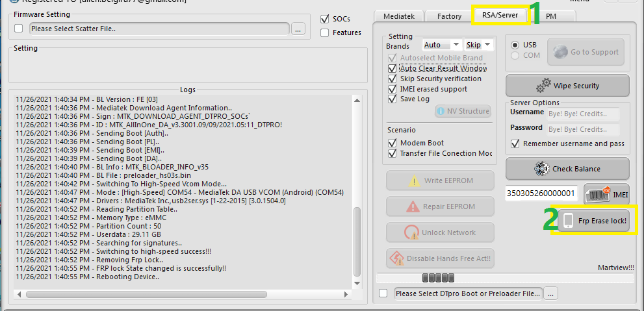This screenshot has width=644, height=311.
Task: Switch to the Mediatek tab
Action: pyautogui.click(x=398, y=16)
